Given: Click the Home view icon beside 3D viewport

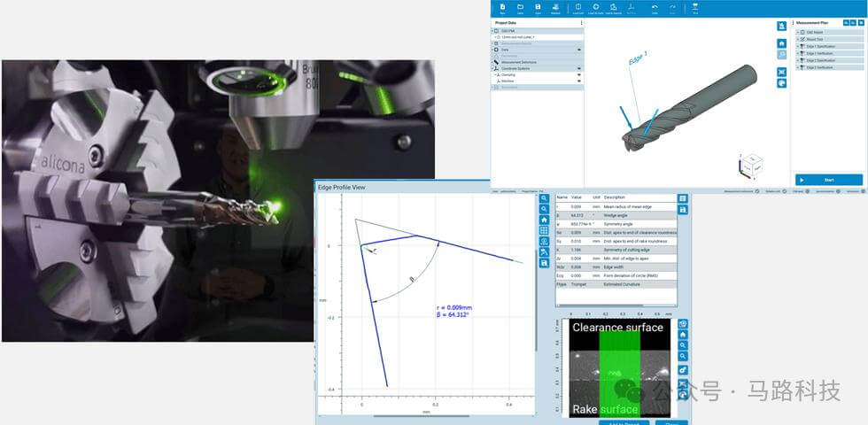Looking at the screenshot, I should (782, 42).
